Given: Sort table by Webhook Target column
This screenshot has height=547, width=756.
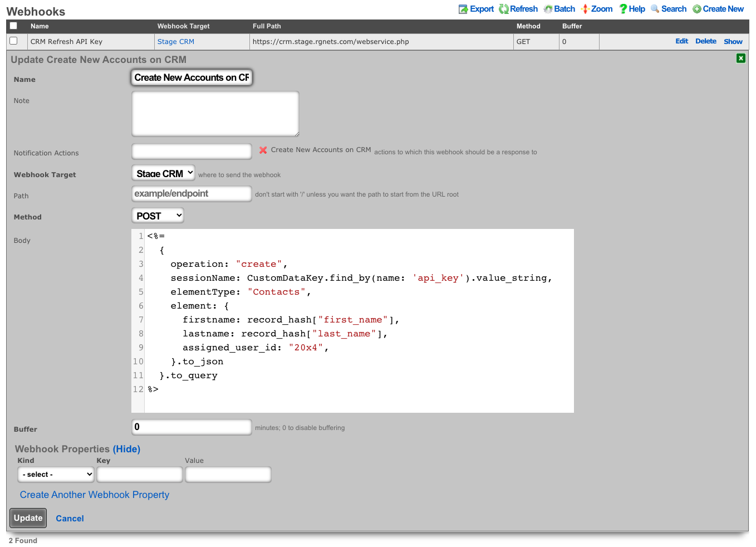Looking at the screenshot, I should [183, 26].
